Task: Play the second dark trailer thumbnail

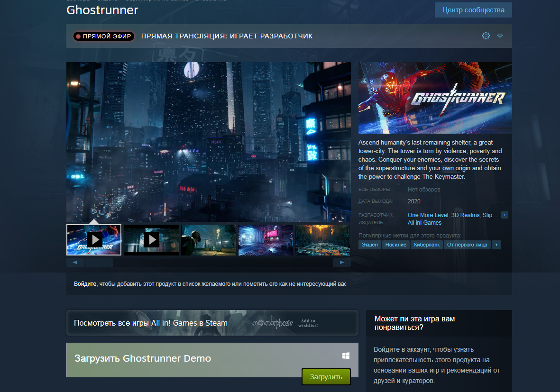Action: point(151,240)
